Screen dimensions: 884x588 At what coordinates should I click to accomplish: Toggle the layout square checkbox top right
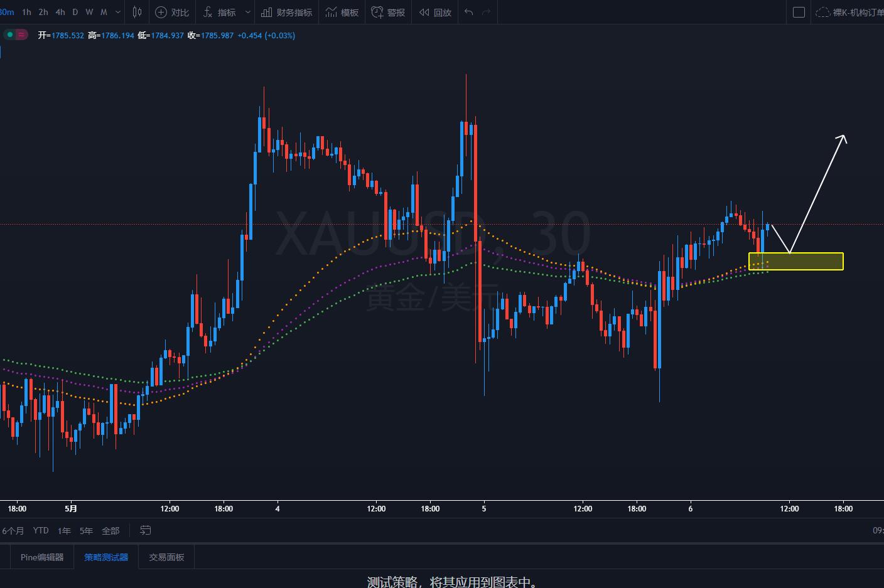[x=799, y=12]
